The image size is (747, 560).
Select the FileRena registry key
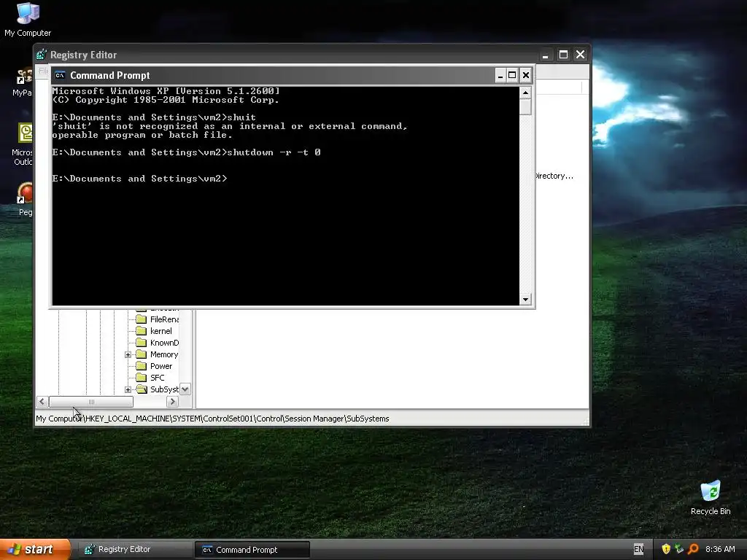[164, 319]
